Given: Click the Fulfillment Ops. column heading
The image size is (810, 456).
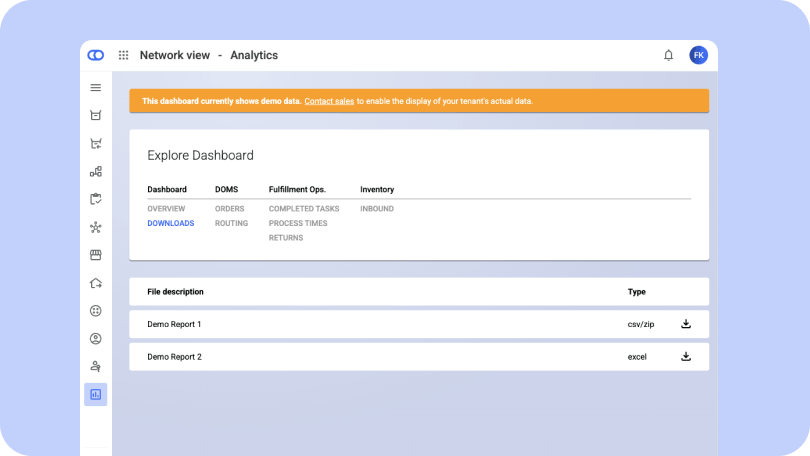Looking at the screenshot, I should click(297, 190).
